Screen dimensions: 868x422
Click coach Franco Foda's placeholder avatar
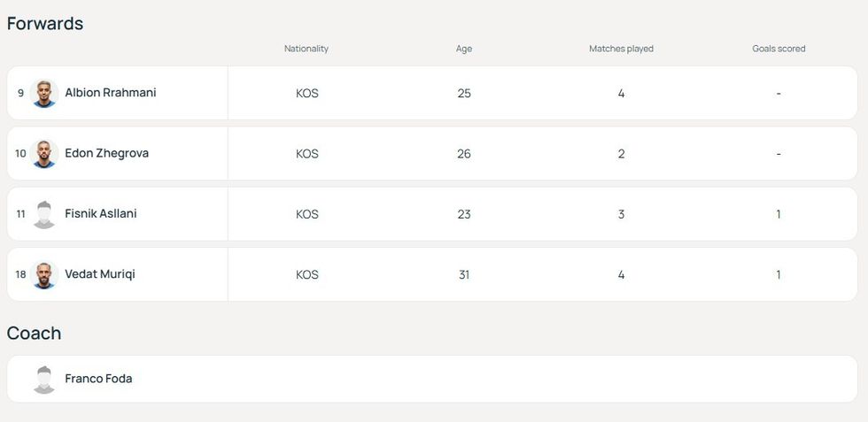point(43,379)
